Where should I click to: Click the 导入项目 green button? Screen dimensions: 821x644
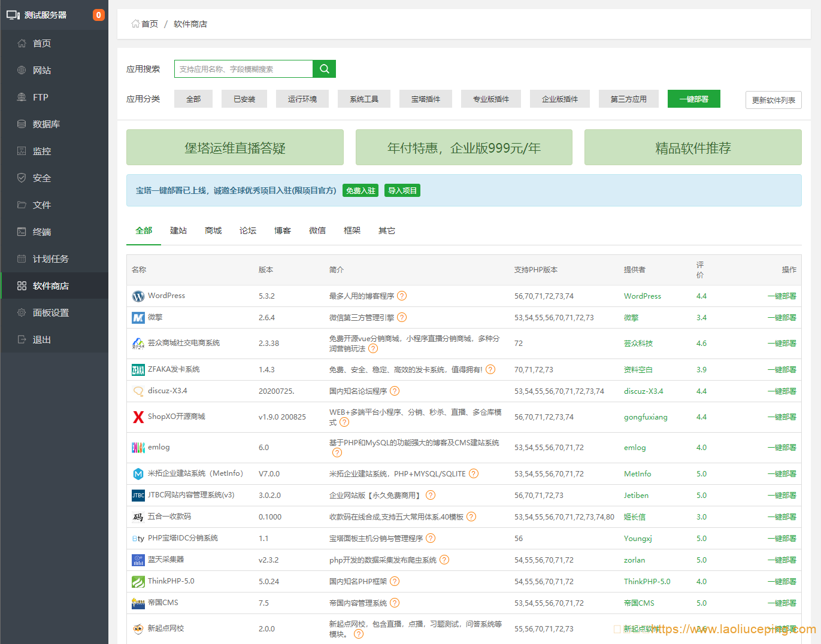pos(402,190)
